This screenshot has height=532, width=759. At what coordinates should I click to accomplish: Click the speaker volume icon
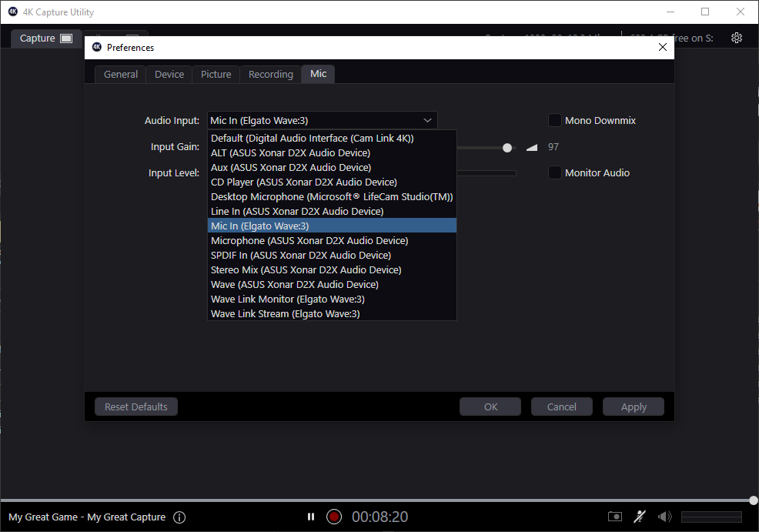click(664, 517)
